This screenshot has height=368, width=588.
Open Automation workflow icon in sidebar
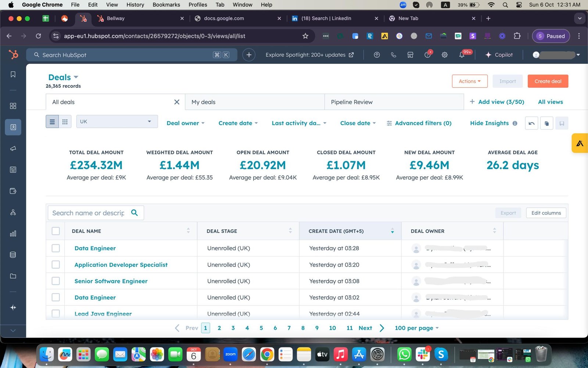(x=13, y=212)
